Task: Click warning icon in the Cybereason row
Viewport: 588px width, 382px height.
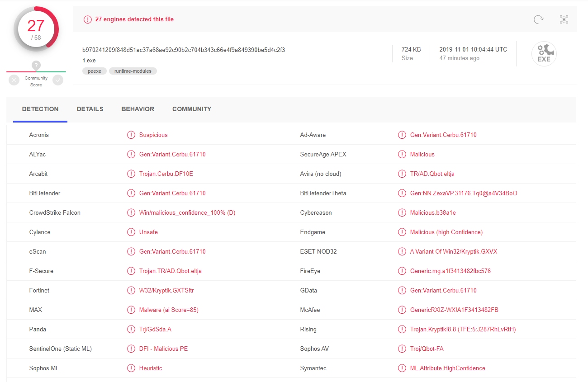Action: 402,212
